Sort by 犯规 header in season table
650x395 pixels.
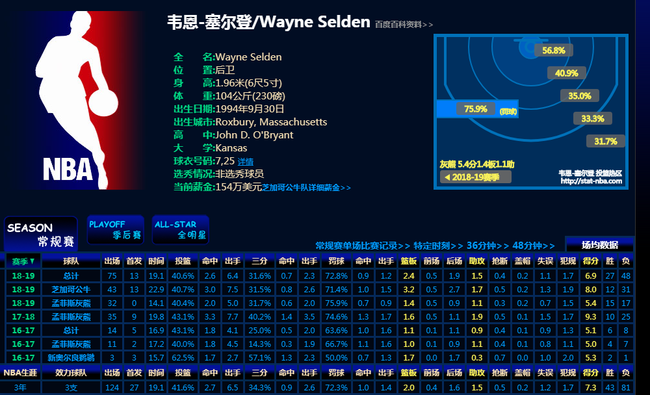point(568,261)
